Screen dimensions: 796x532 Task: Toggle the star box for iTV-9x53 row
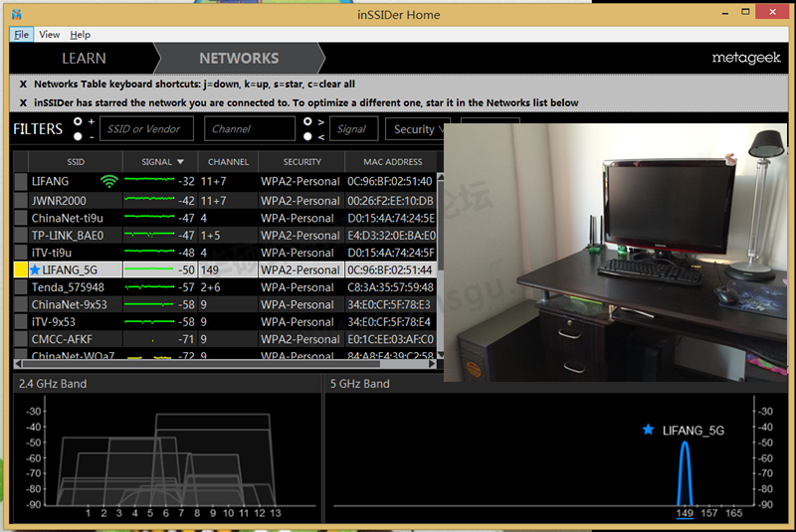coord(20,321)
